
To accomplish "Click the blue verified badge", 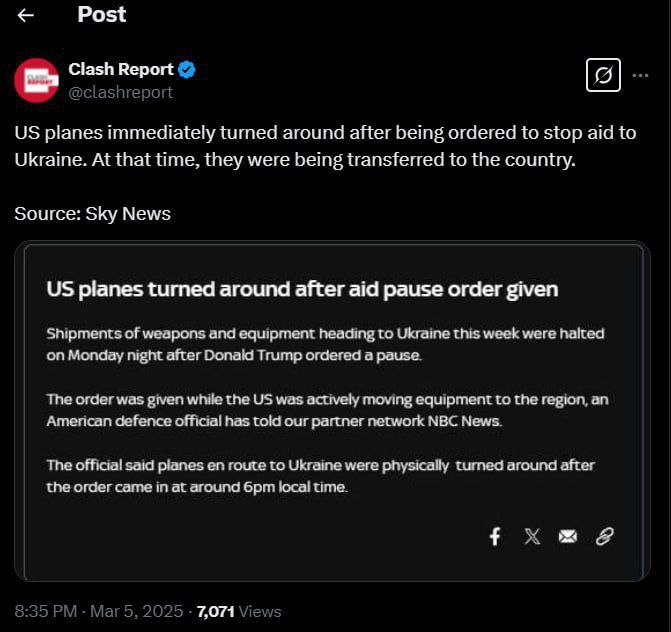I will 187,70.
